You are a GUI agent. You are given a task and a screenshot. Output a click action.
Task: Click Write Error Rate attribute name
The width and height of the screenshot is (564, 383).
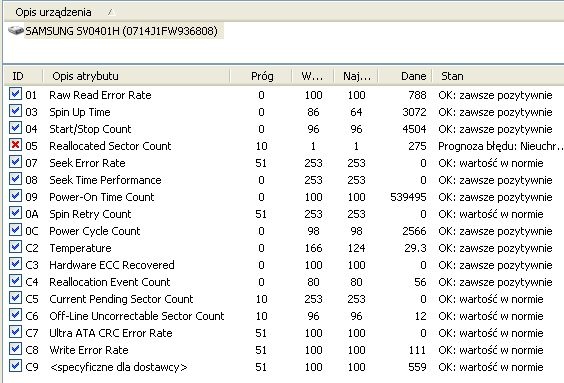(x=88, y=350)
